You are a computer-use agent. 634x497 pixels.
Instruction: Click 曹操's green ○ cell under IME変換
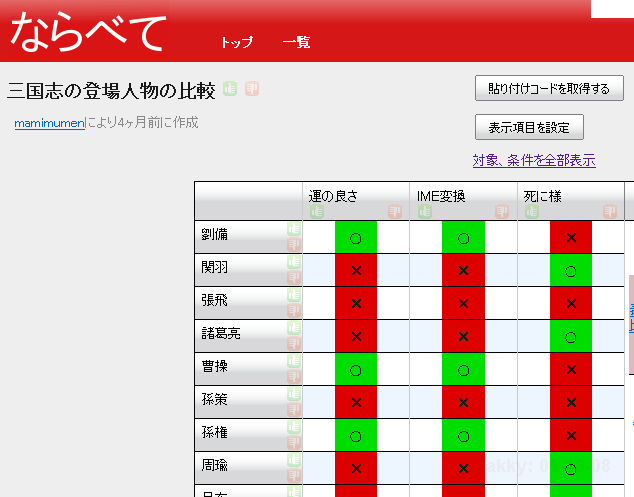point(463,369)
